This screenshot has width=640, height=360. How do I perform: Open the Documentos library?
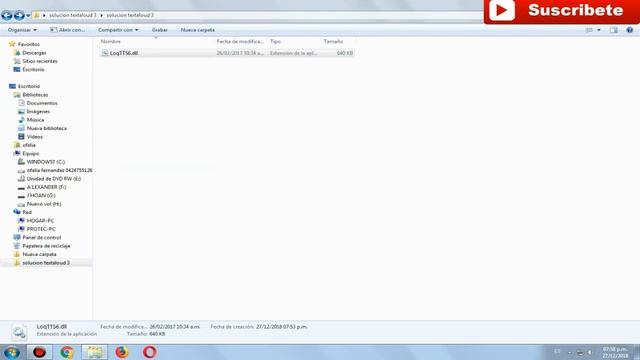tap(42, 103)
